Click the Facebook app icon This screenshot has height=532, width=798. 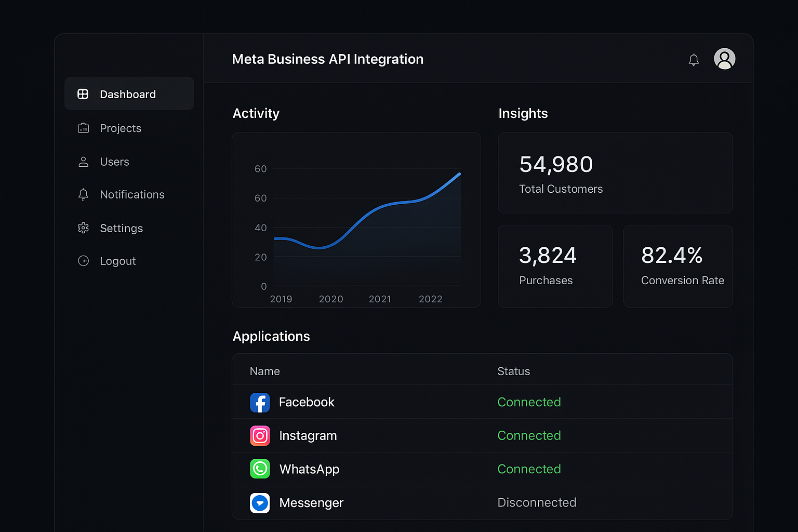(260, 403)
